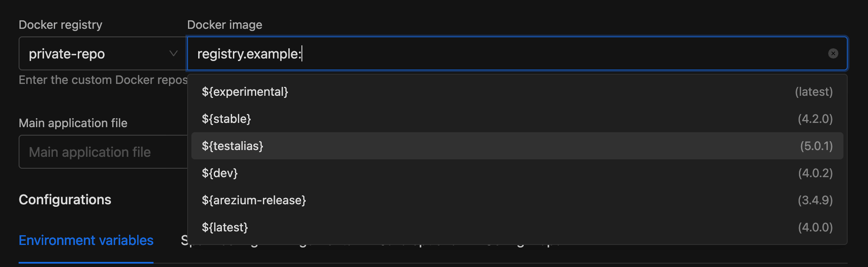Screen dimensions: 868x267
Task: Choose the ${stable} tag suggestion
Action: 226,119
